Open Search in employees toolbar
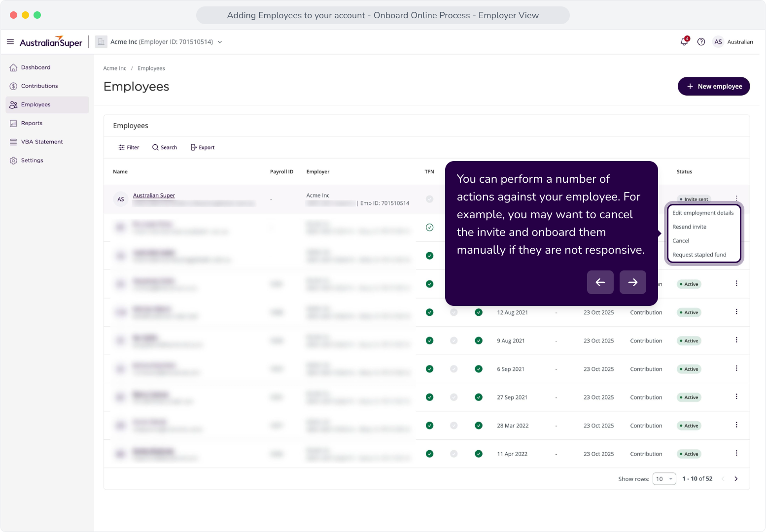This screenshot has width=766, height=532. (165, 147)
